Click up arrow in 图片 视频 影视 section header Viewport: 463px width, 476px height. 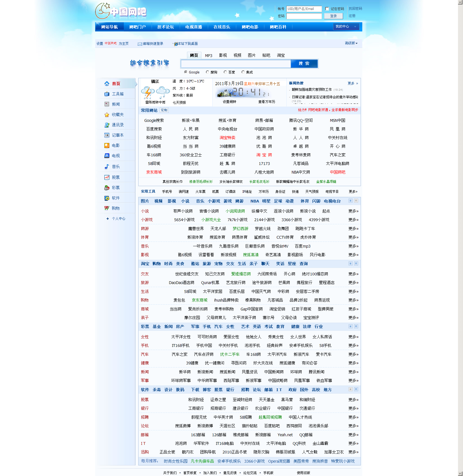(x=356, y=201)
